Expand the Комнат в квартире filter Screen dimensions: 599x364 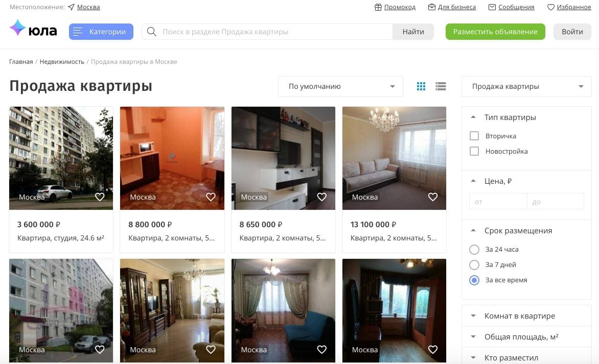(x=526, y=316)
